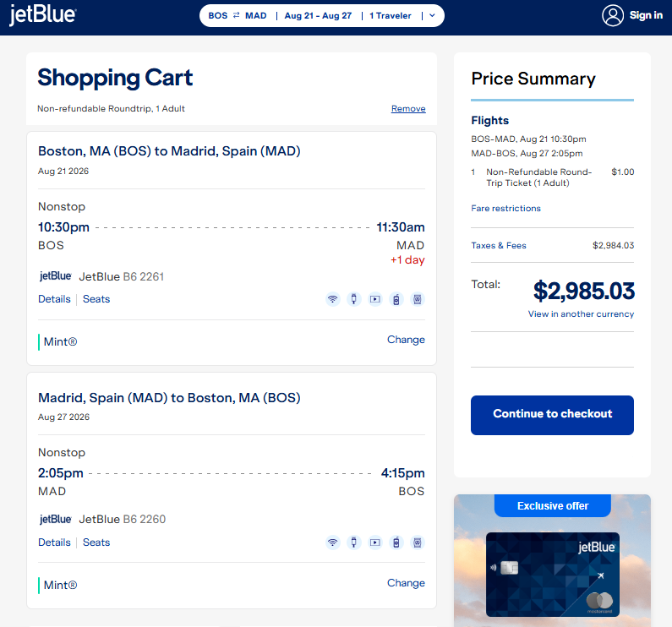
Task: Open Fare restrictions link
Action: click(505, 208)
